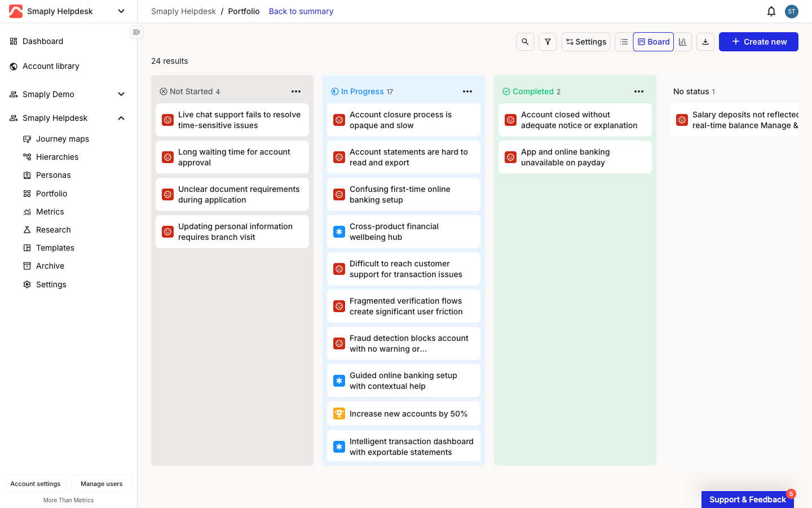Click the Journey maps sidebar icon
812x508 pixels.
pos(27,139)
